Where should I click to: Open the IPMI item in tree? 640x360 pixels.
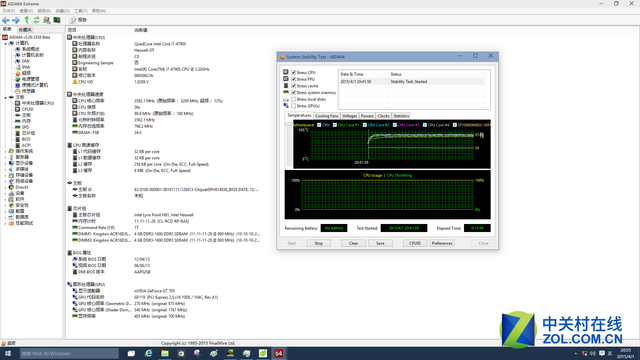tap(22, 67)
